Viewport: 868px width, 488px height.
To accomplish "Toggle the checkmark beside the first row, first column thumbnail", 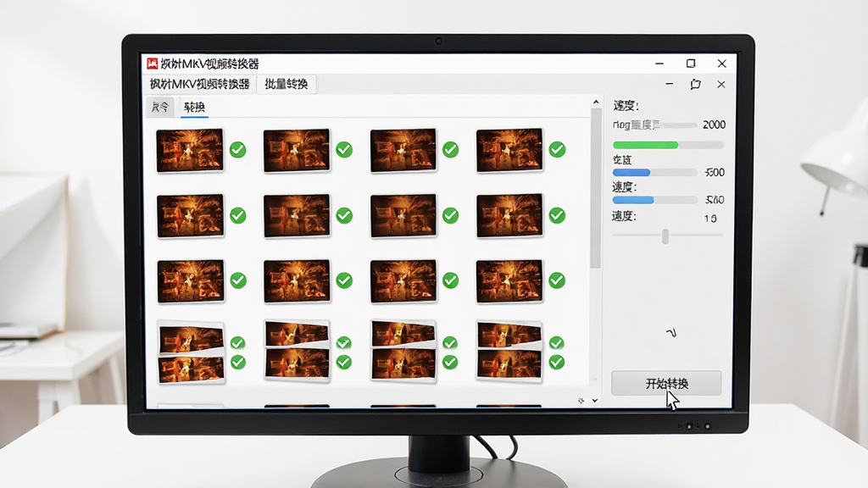I will [x=238, y=149].
